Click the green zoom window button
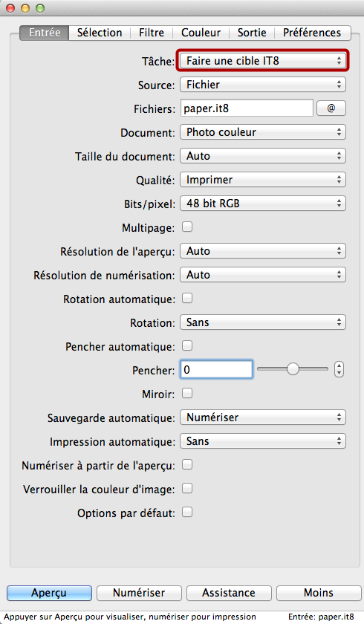This screenshot has height=624, width=364. [40, 8]
